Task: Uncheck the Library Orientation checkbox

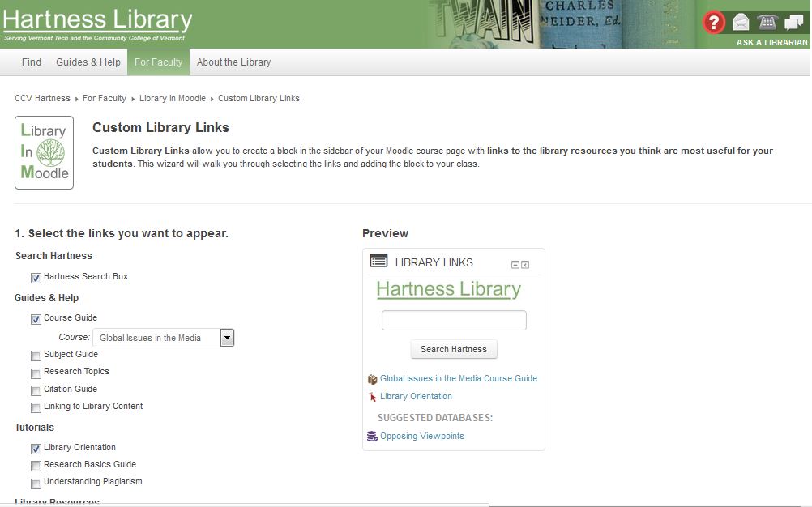Action: click(x=36, y=449)
